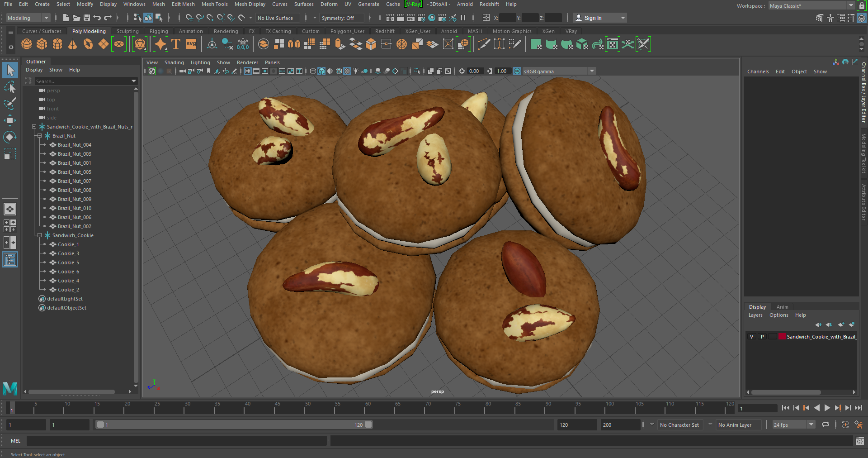This screenshot has width=868, height=458.
Task: Create a polygon cone from shelf
Action: 72,44
